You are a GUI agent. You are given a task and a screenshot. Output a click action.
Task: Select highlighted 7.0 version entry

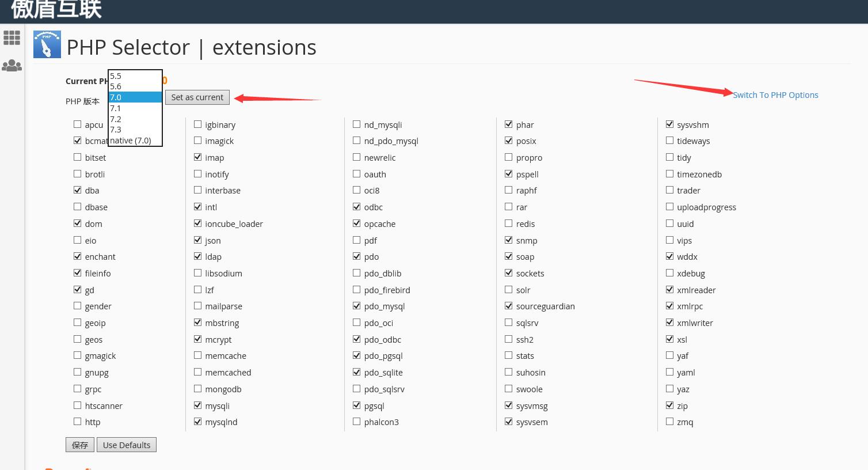tap(135, 97)
